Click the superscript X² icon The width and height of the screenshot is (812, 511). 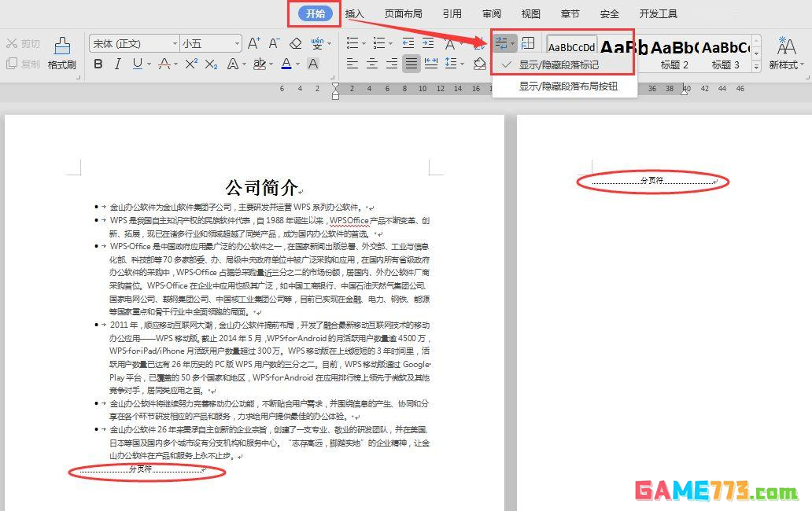point(191,64)
